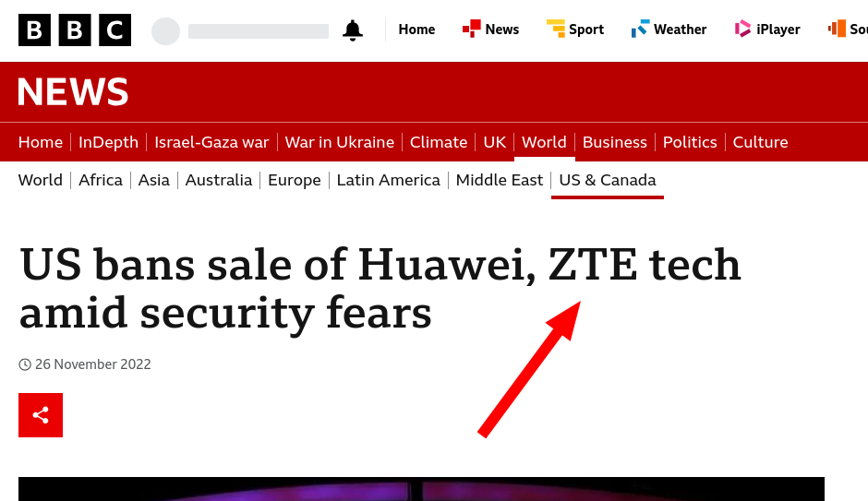Switch to the Climate tab
Image resolution: width=868 pixels, height=501 pixels.
pyautogui.click(x=439, y=142)
